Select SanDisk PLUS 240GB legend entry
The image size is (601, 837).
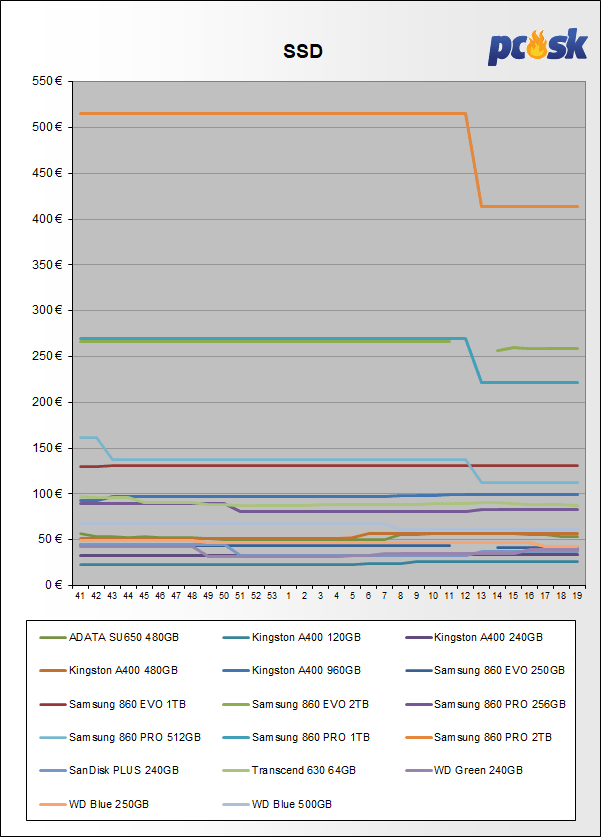pos(109,771)
